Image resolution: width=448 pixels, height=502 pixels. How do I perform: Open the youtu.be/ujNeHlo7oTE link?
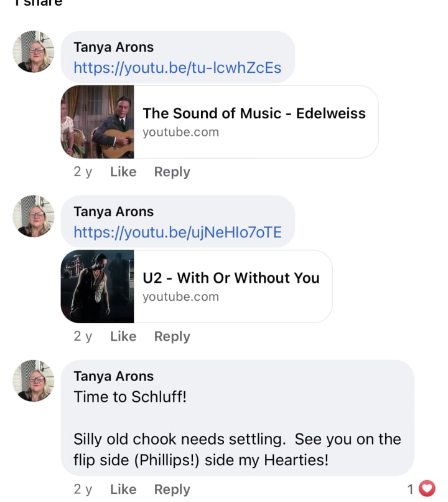click(x=177, y=232)
